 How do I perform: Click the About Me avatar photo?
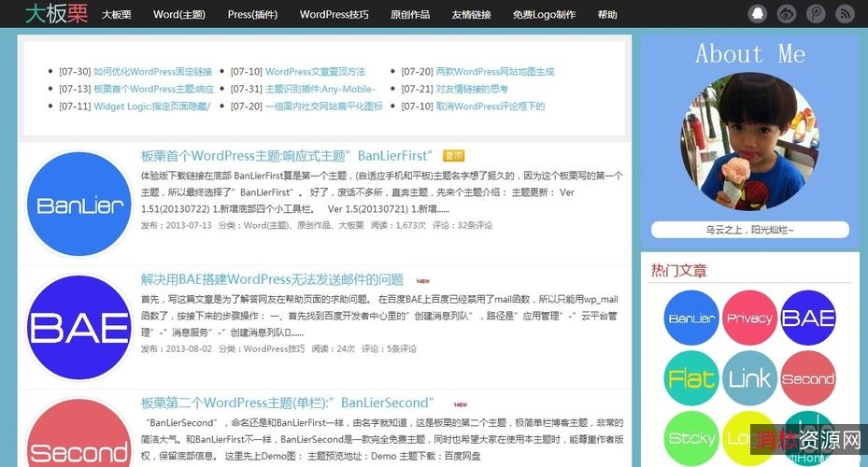pos(749,142)
